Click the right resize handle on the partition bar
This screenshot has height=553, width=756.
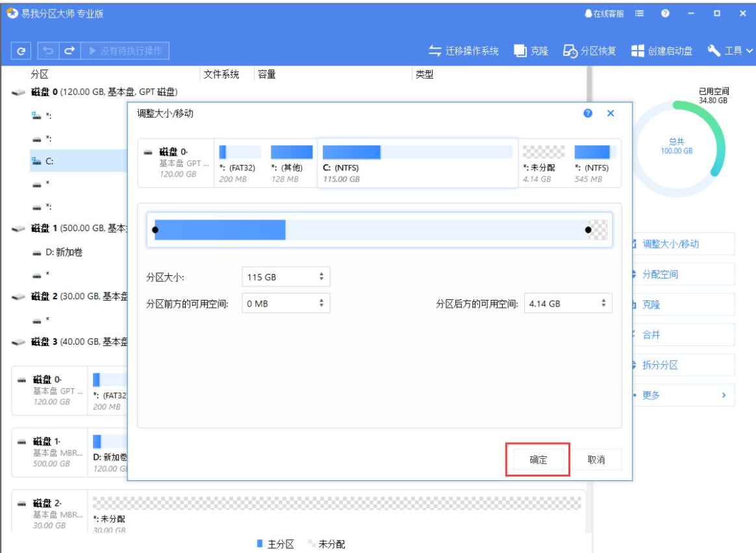pyautogui.click(x=588, y=230)
